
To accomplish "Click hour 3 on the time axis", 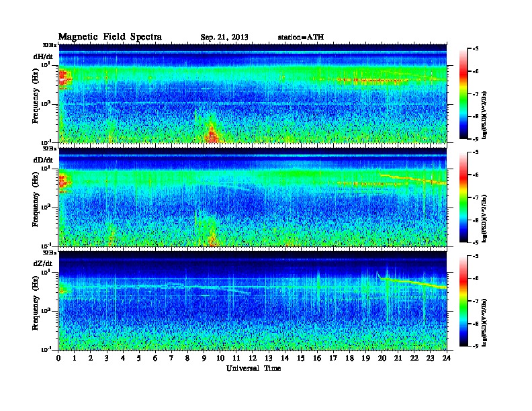I will tap(107, 358).
